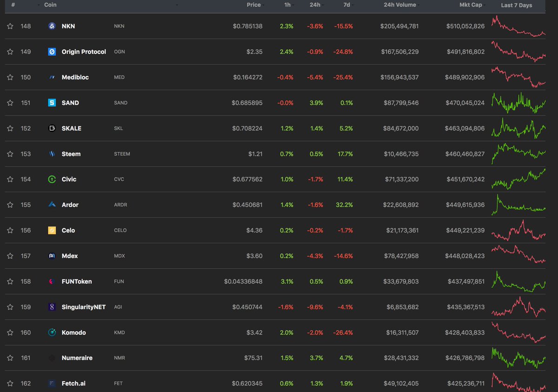The width and height of the screenshot is (558, 392).
Task: Click the Mdex logo icon
Action: pyautogui.click(x=52, y=256)
